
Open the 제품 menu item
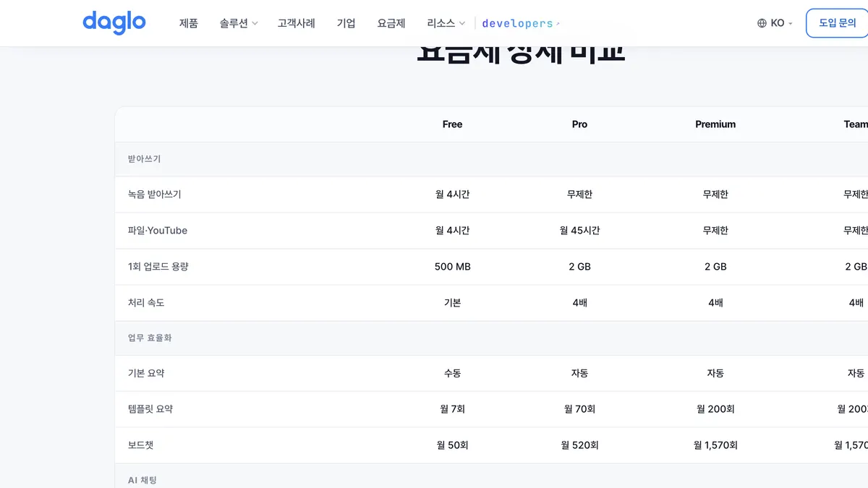tap(189, 23)
